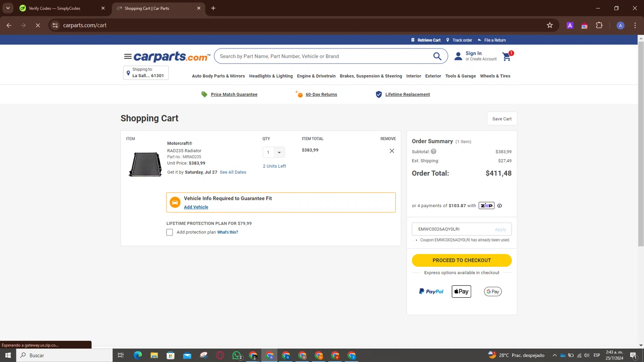Image resolution: width=644 pixels, height=362 pixels.
Task: Click the carparts.com logo
Action: click(172, 57)
